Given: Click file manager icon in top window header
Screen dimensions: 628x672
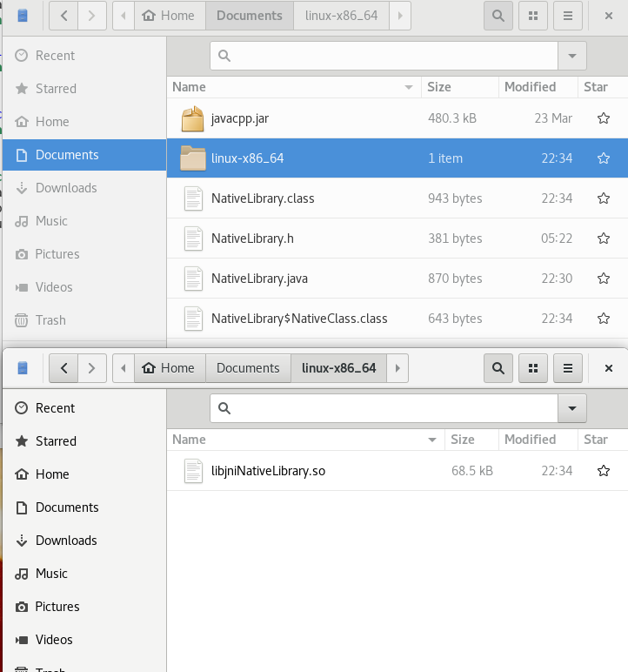Looking at the screenshot, I should [x=23, y=16].
